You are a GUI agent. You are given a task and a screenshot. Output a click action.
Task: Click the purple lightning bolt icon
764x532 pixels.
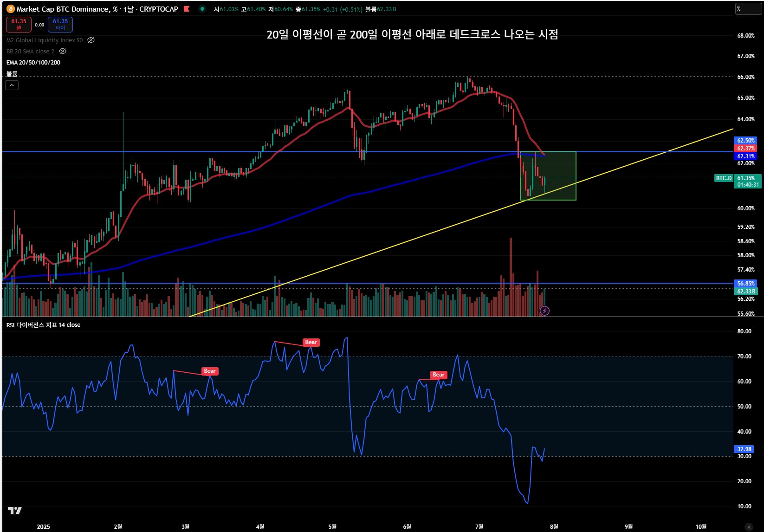click(545, 311)
